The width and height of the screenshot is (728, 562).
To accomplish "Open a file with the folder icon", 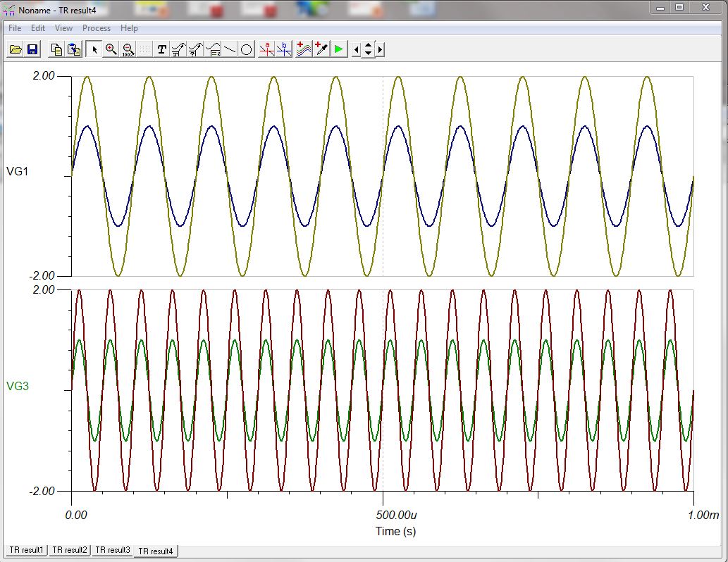I will [16, 49].
